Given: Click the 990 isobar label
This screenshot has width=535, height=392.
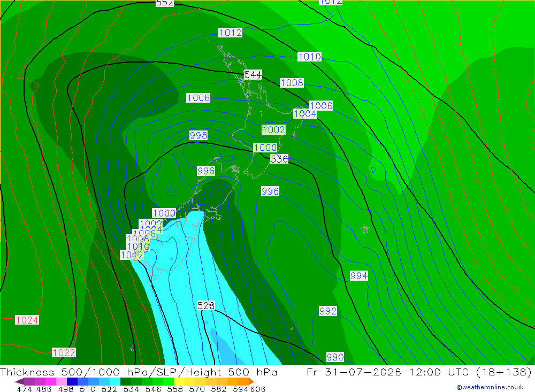Looking at the screenshot, I should click(x=335, y=357).
